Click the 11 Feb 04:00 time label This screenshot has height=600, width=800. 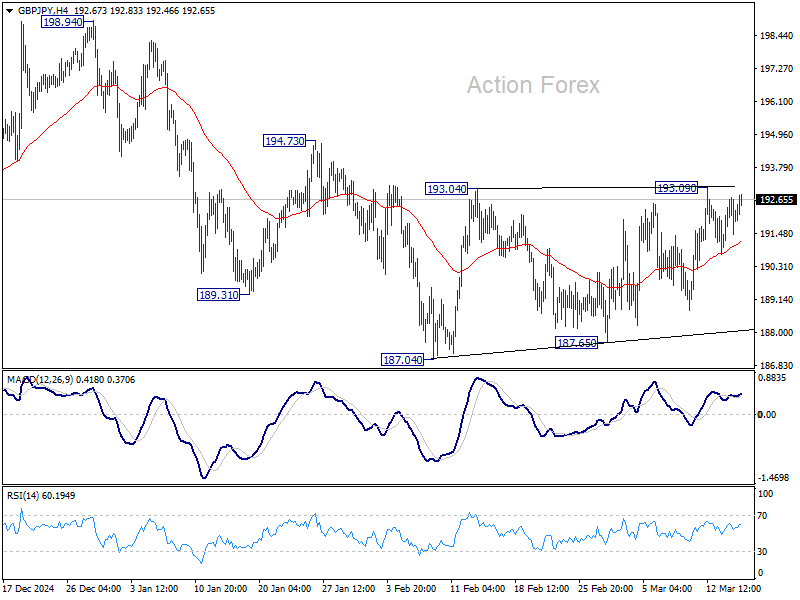click(478, 588)
